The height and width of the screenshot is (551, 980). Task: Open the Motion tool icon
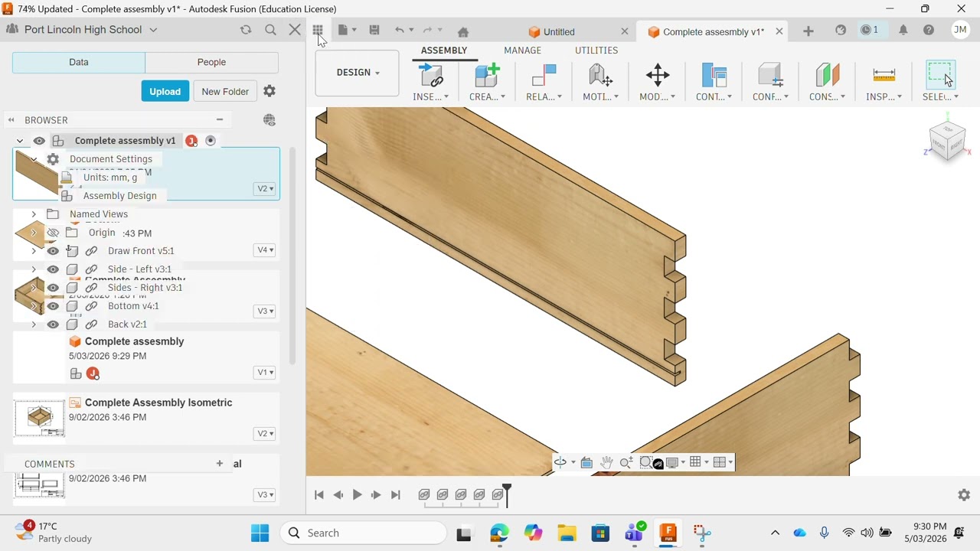click(x=601, y=76)
